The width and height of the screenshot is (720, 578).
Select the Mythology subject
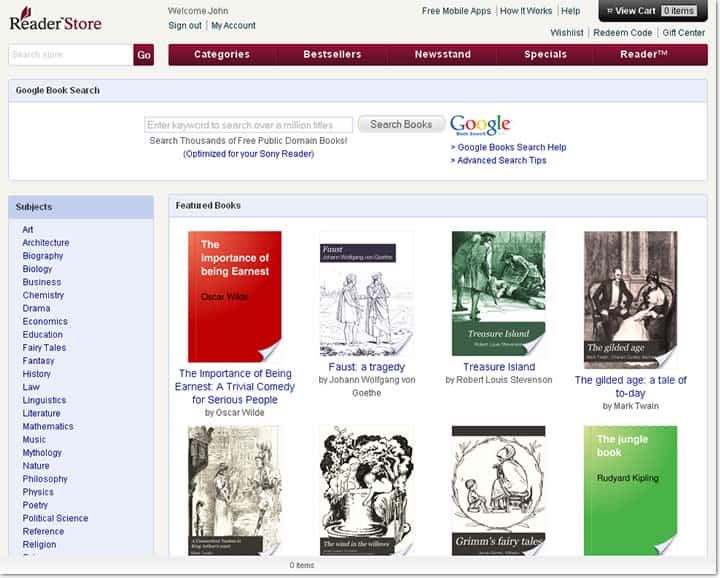(x=42, y=453)
